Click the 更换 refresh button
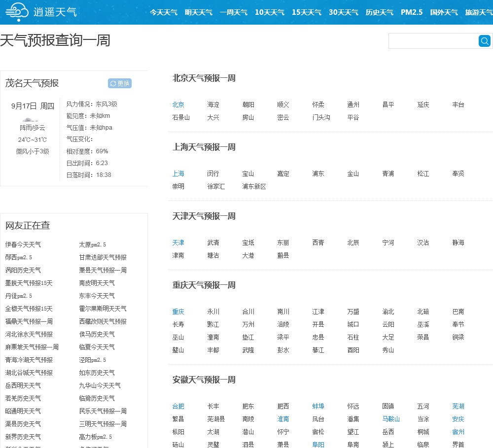Viewport: 493px width, 448px height. click(x=120, y=83)
